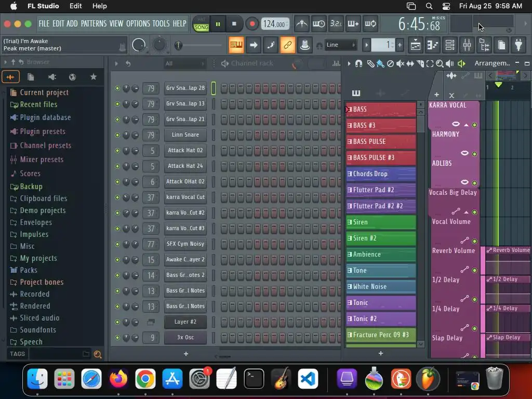Screen dimensions: 532x399
Task: Toggle the typing keyboard to piano icon
Action: click(236, 45)
